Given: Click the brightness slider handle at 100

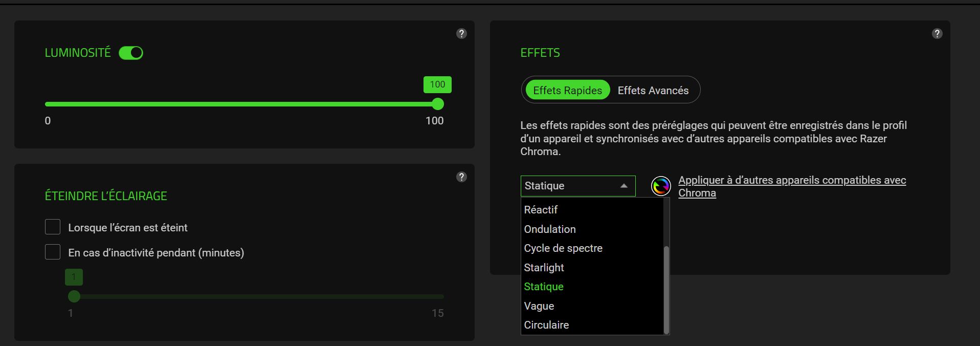Looking at the screenshot, I should (438, 104).
